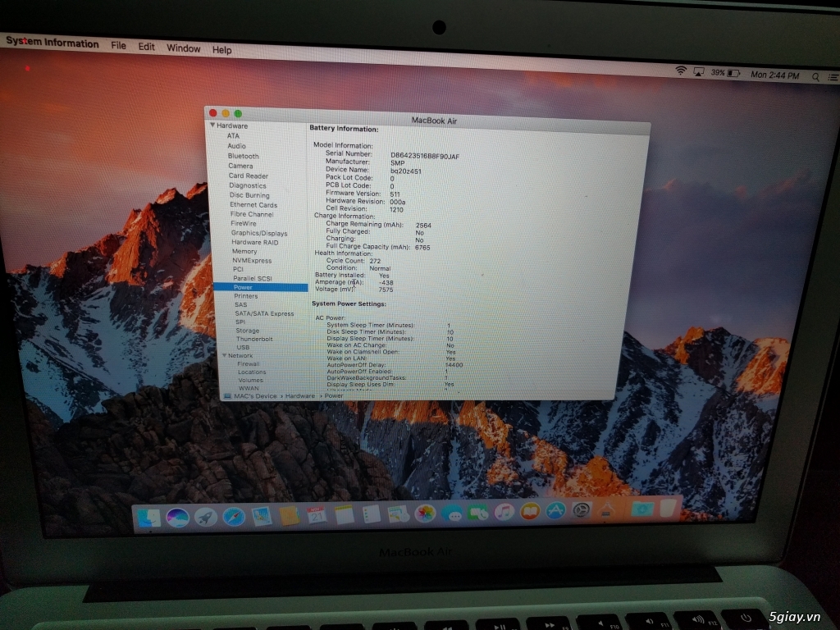Click clock Mon 2:44 PM
Image resolution: width=840 pixels, height=630 pixels.
coord(774,75)
